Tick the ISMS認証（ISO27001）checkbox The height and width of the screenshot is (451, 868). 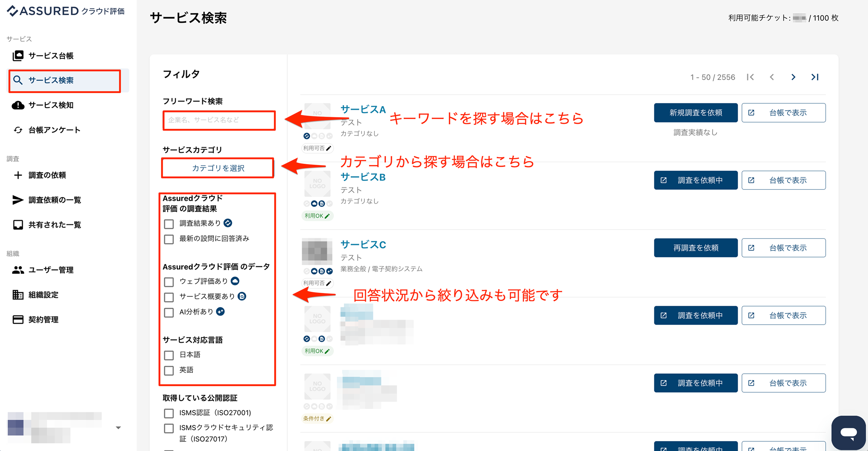pyautogui.click(x=169, y=413)
